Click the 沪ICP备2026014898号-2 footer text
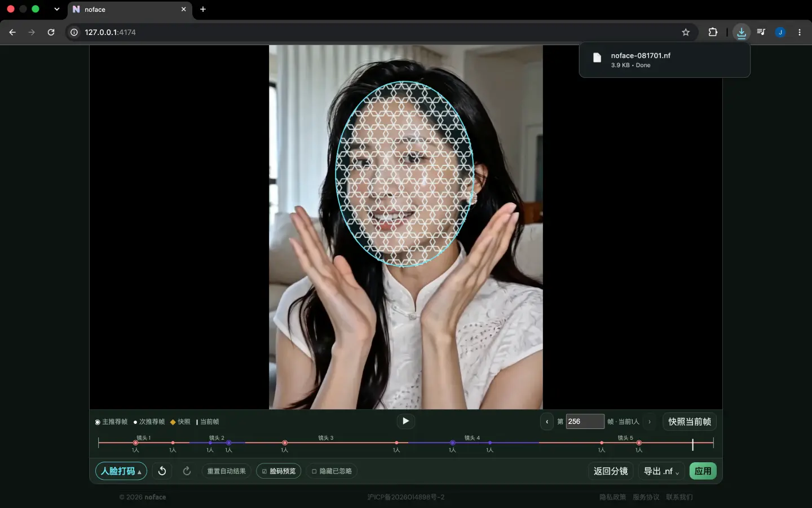The image size is (812, 508). [405, 497]
